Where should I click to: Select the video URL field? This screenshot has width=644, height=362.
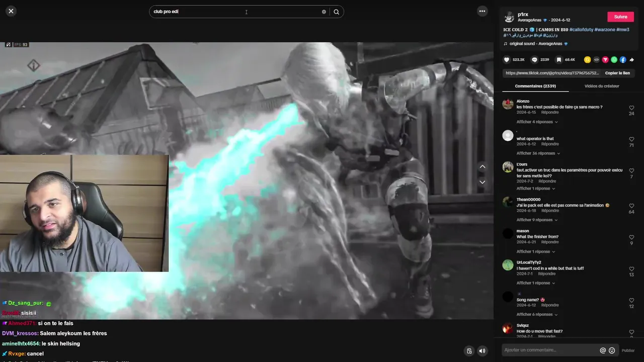(552, 73)
